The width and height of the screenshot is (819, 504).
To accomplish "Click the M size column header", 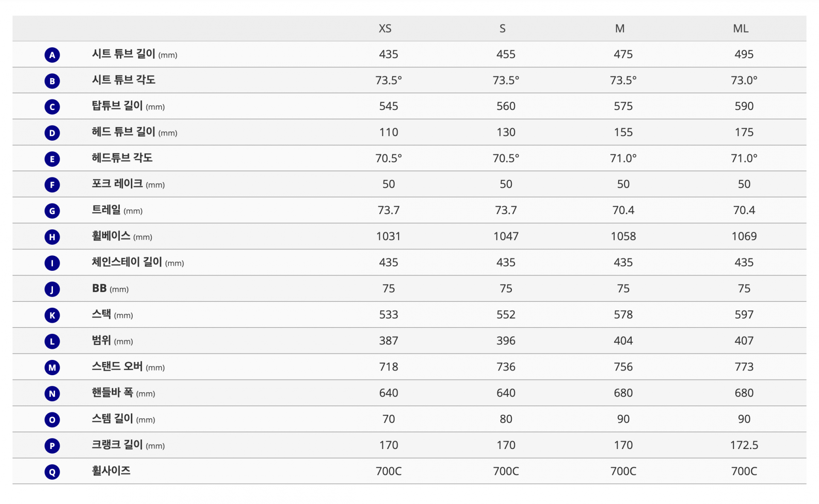I will pos(619,29).
